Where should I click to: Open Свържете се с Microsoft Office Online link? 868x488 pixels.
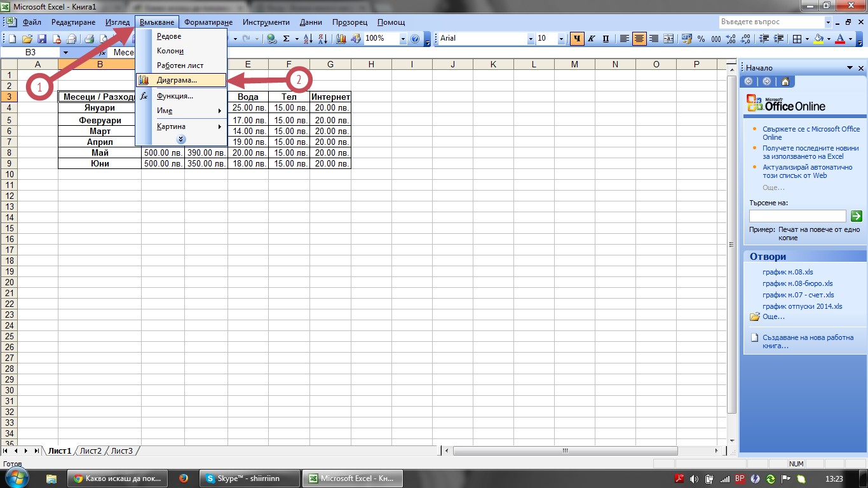pos(811,133)
